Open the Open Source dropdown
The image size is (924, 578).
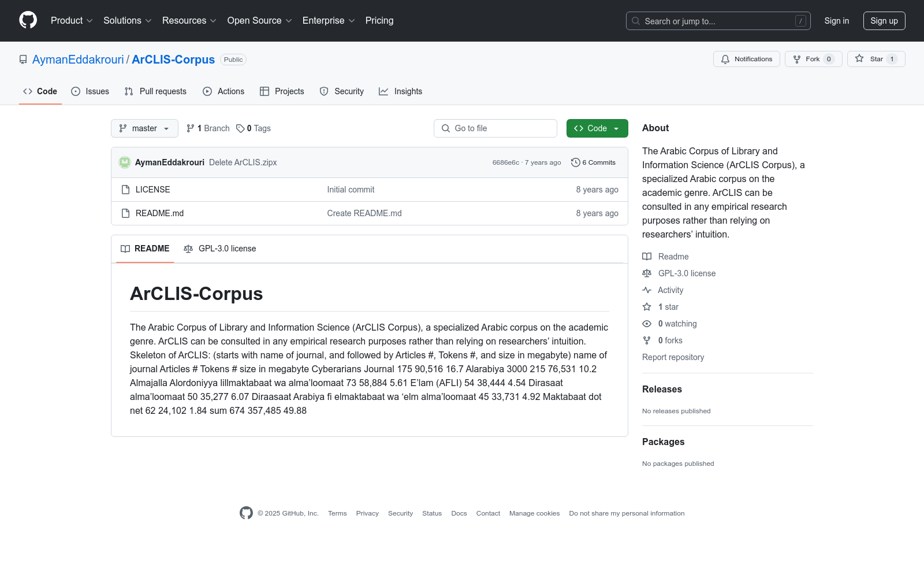click(259, 21)
